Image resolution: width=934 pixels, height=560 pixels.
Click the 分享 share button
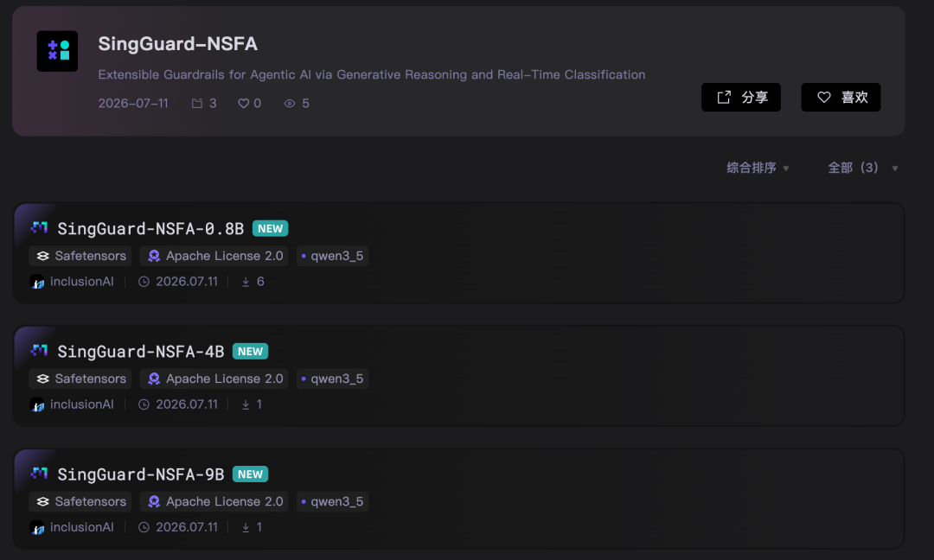pyautogui.click(x=741, y=97)
